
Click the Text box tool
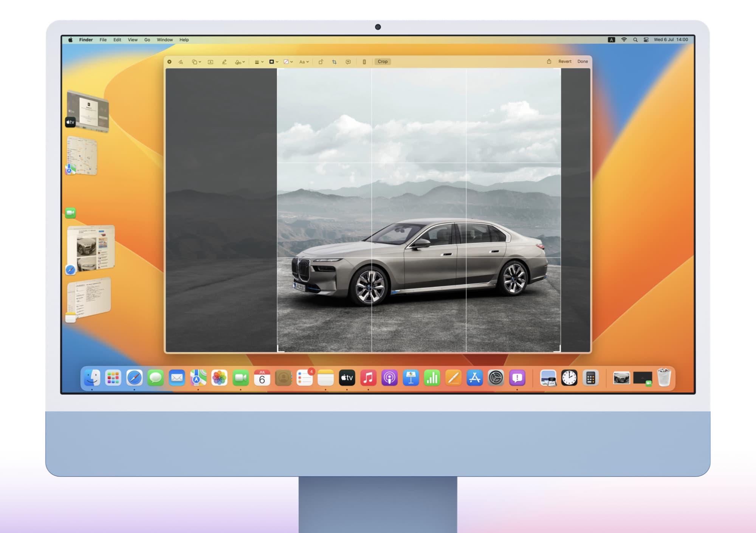coord(211,62)
